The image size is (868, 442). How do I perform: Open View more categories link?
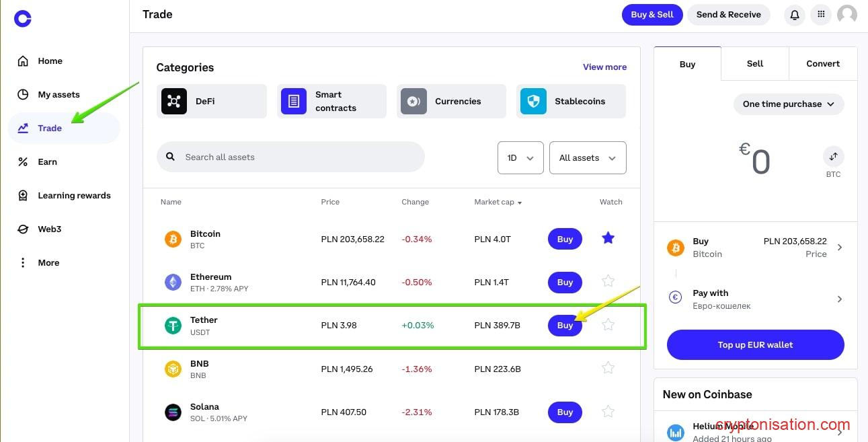pyautogui.click(x=604, y=67)
